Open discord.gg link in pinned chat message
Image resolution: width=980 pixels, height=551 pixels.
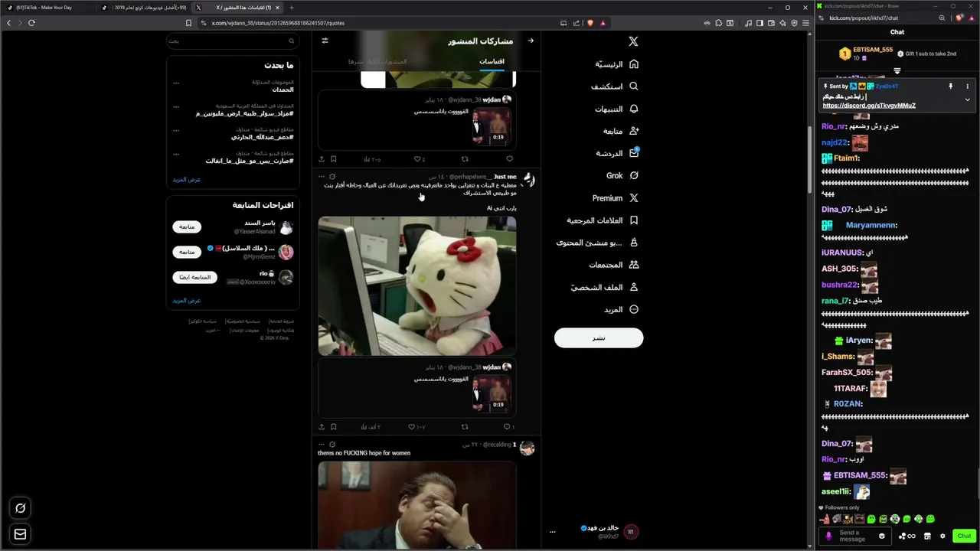coord(869,106)
